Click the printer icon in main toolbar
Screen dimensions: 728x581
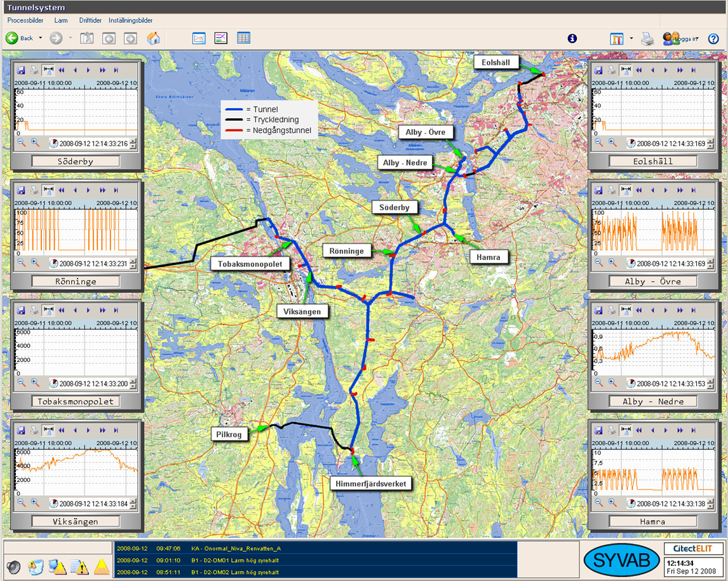click(x=647, y=39)
